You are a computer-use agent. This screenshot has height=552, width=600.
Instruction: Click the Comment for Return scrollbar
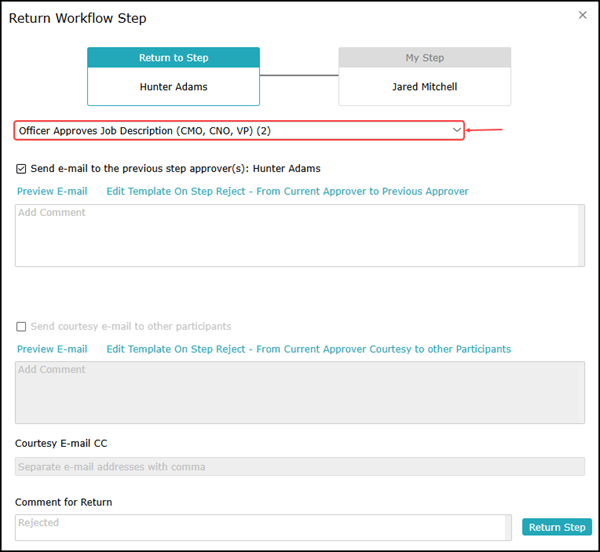tap(508, 527)
